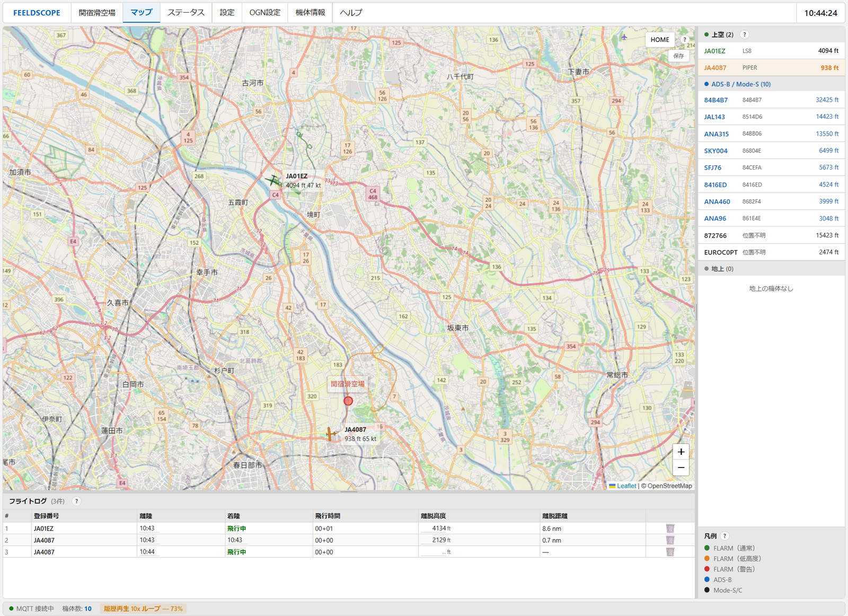Select 872766 with unknown position
Screen dimensions: 848x616
[x=771, y=235]
